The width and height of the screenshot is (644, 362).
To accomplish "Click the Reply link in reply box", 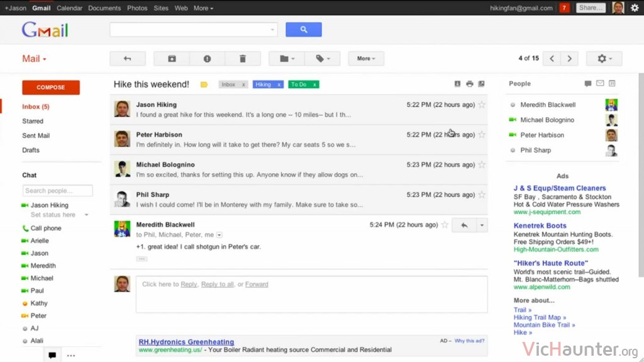I will pyautogui.click(x=189, y=285).
